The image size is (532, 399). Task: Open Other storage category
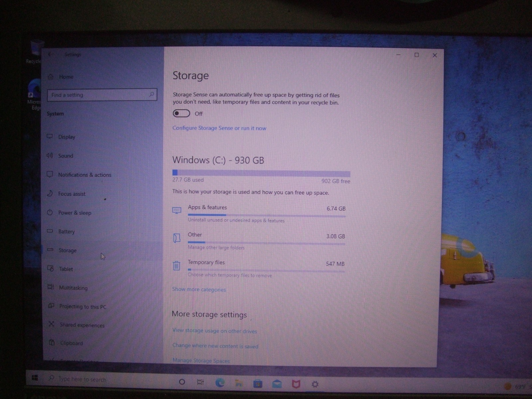(259, 241)
